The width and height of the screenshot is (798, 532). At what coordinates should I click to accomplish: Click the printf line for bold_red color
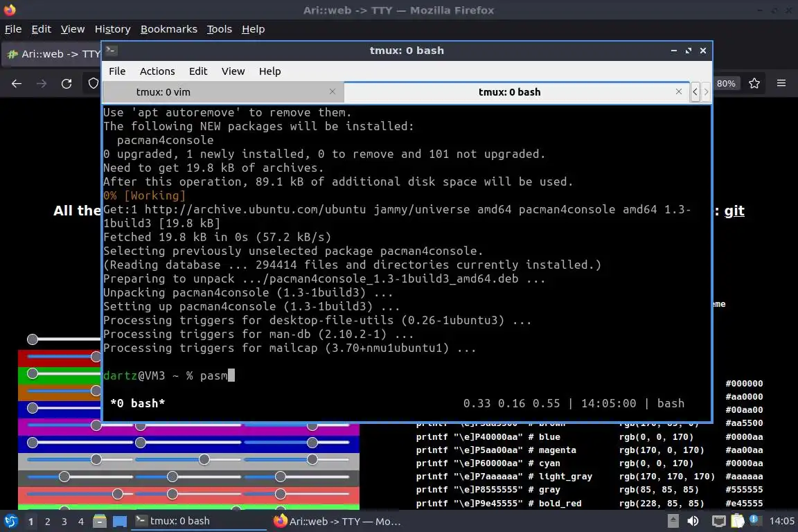[499, 503]
